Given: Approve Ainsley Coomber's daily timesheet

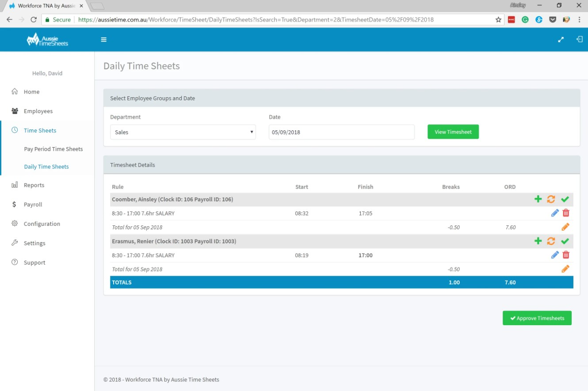Looking at the screenshot, I should pos(565,199).
